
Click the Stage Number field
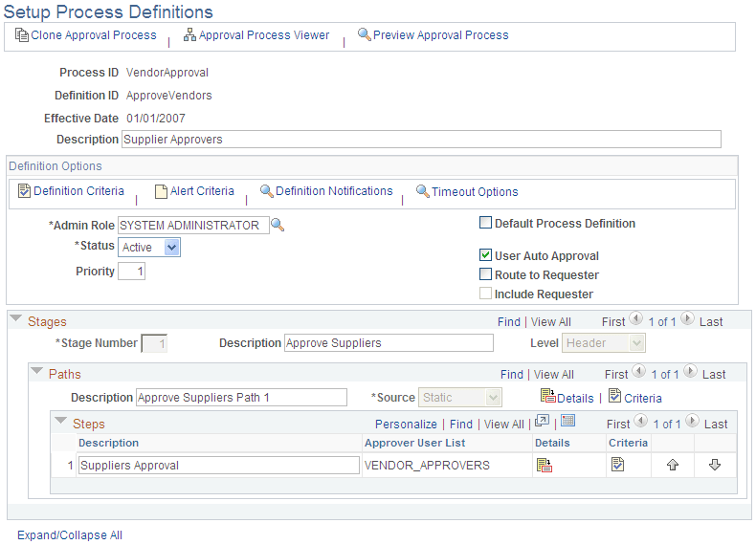click(x=154, y=343)
